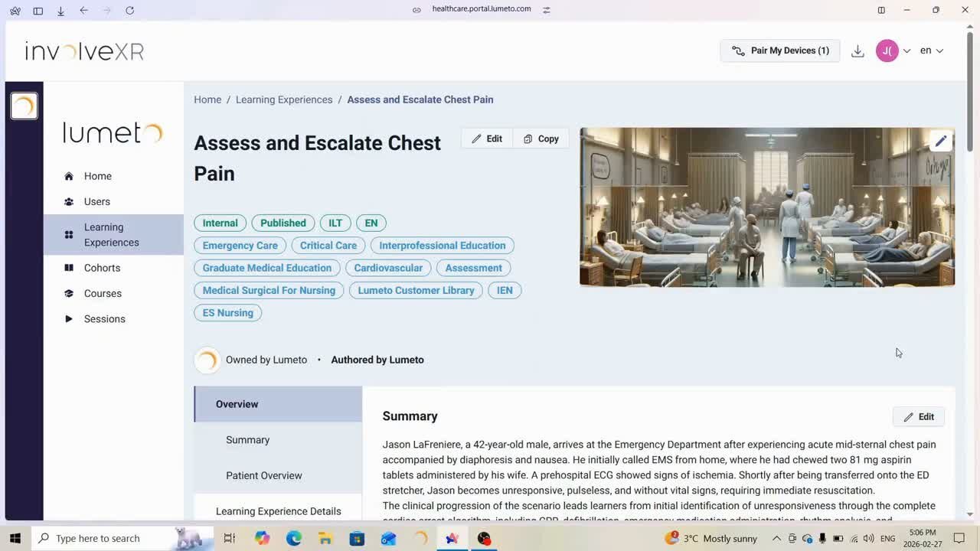Click the Cardiovascular tag
The image size is (980, 551).
[388, 268]
